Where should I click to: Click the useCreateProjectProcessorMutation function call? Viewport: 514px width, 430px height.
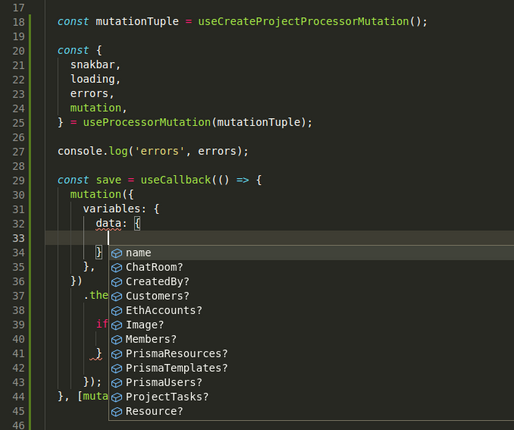pos(303,22)
